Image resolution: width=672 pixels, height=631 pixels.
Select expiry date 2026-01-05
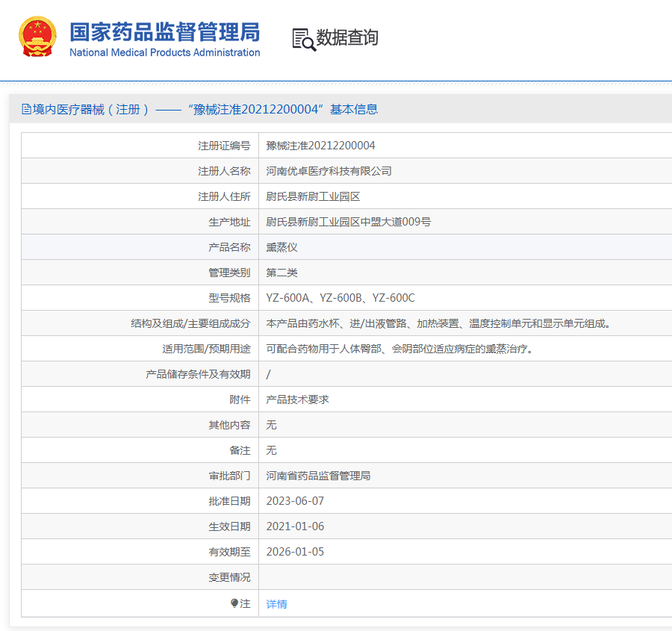295,552
